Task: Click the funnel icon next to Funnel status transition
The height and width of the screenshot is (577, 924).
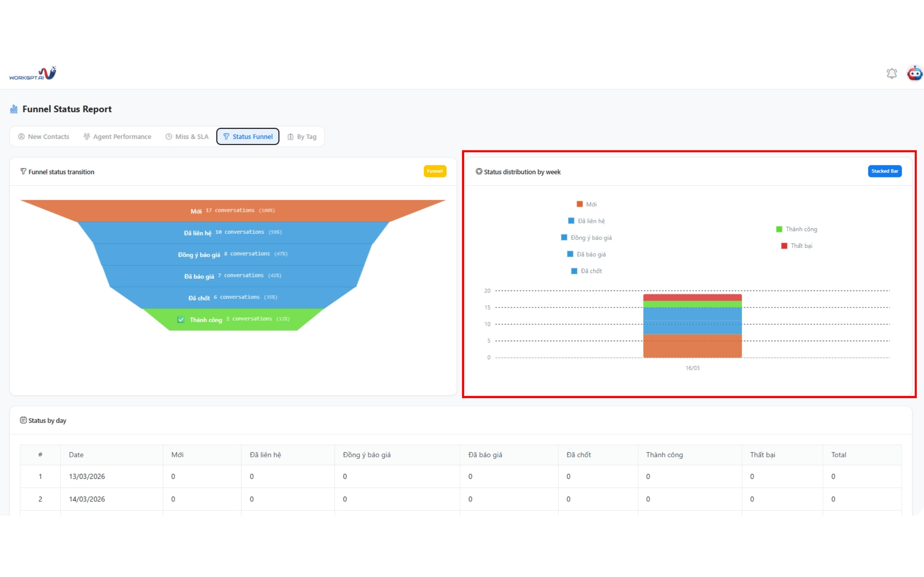Action: tap(23, 171)
